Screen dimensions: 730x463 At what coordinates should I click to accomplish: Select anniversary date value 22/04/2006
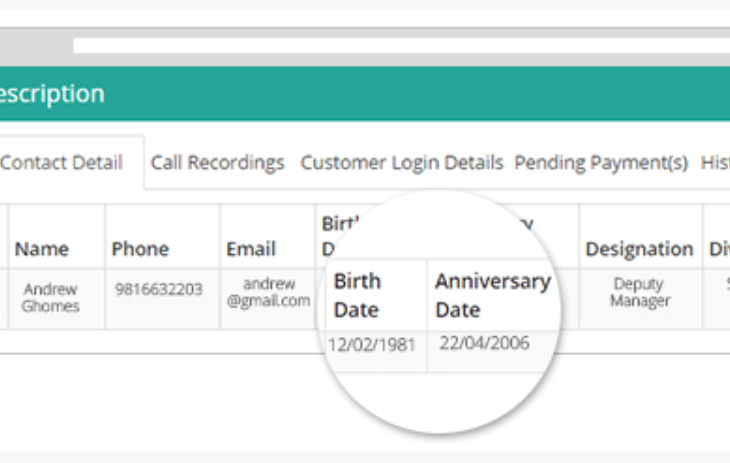tap(484, 343)
